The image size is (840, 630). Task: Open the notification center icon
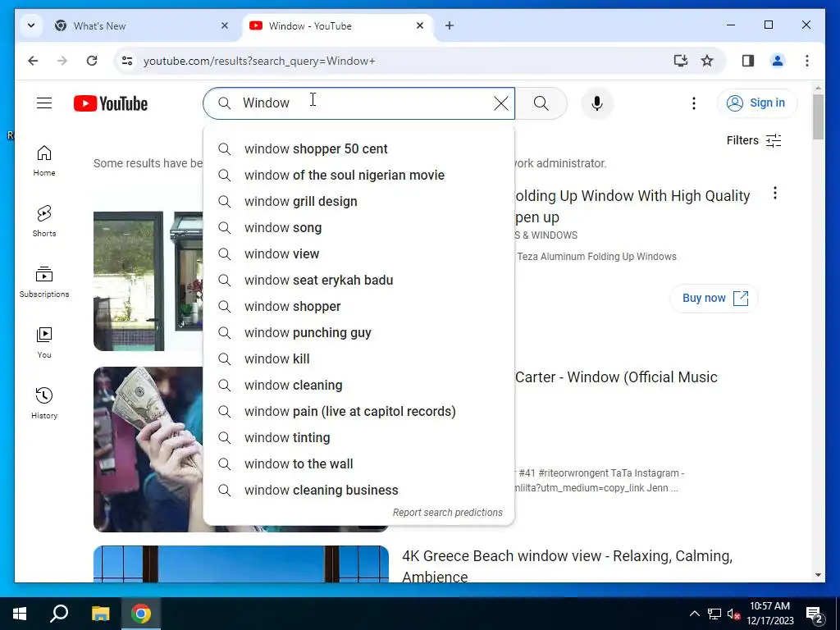[815, 615]
